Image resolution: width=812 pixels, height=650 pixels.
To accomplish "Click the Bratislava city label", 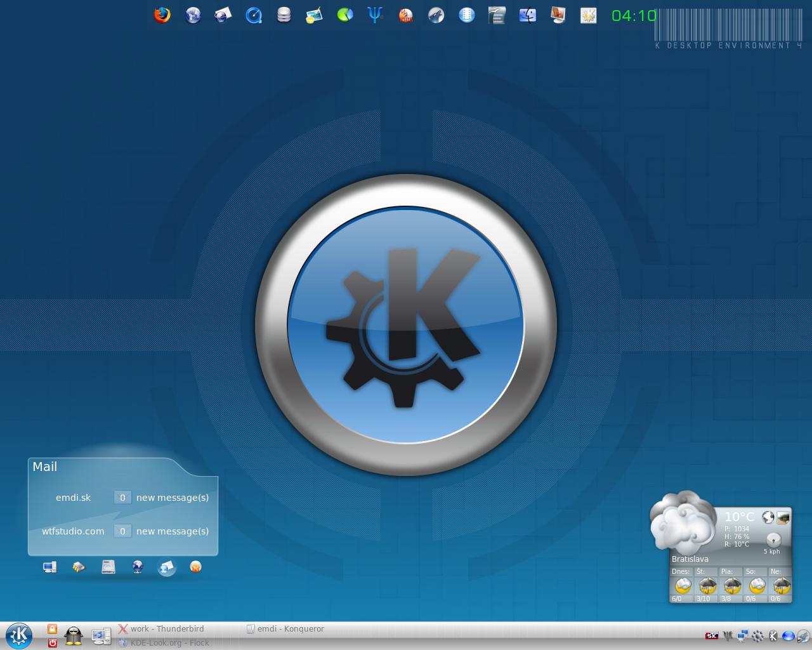I will point(690,559).
